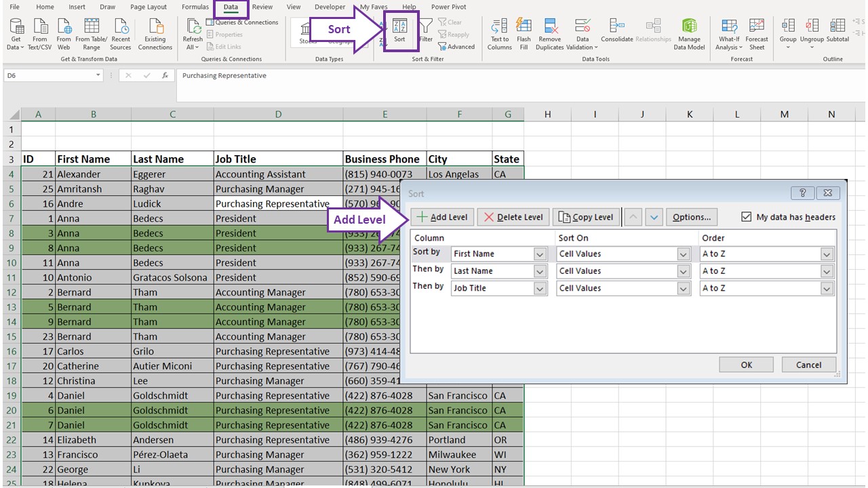The height and width of the screenshot is (488, 868).
Task: Open Sort On dropdown for Last Name row
Action: click(684, 271)
